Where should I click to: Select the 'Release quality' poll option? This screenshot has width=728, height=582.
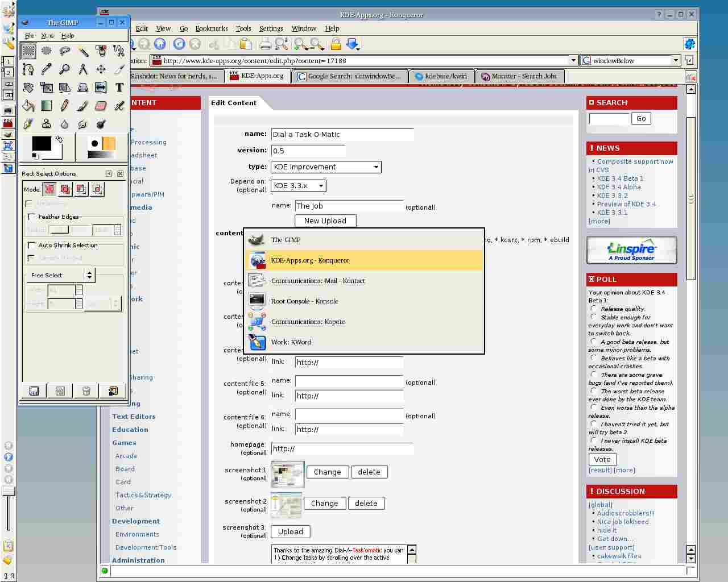[x=594, y=309]
